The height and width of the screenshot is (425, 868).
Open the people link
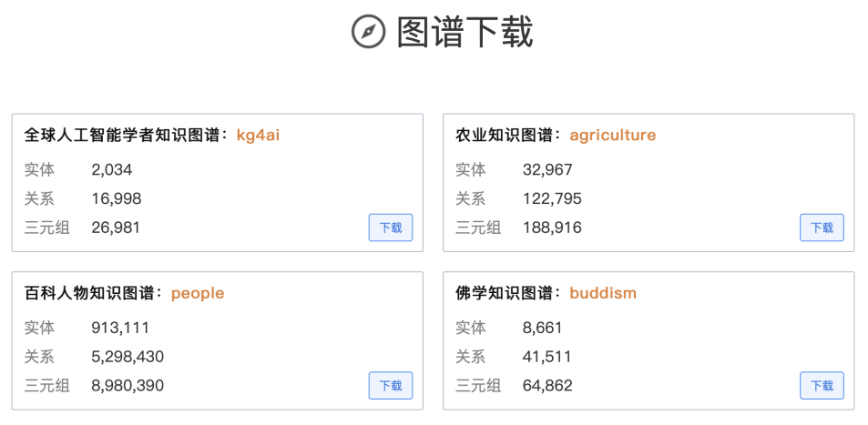[x=197, y=293]
